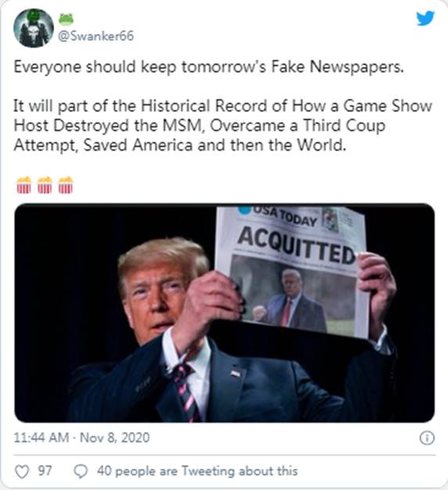Select the middle popcorn emoji
This screenshot has width=448, height=490.
click(x=45, y=185)
